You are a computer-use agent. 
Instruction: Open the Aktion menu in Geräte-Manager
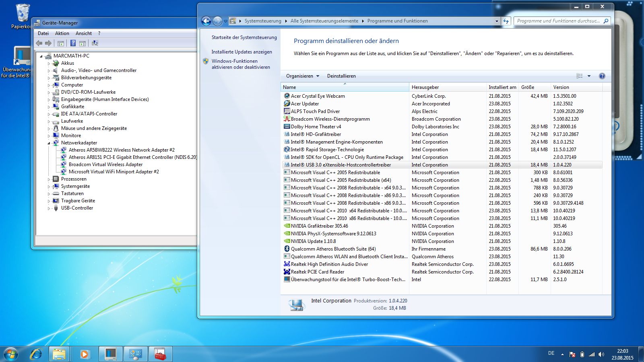click(62, 33)
